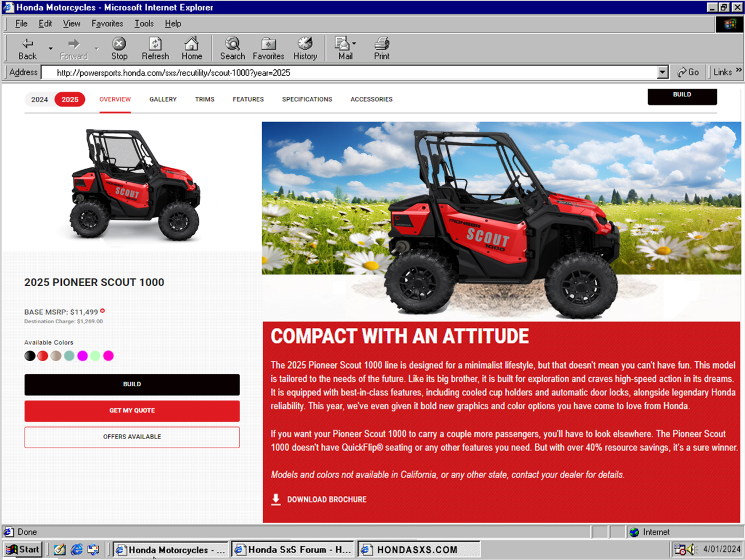Refresh the Honda page
745x560 pixels.
coord(155,44)
